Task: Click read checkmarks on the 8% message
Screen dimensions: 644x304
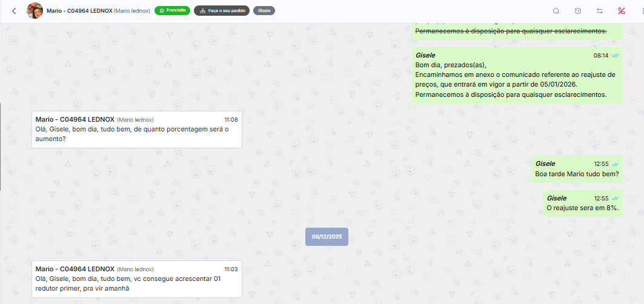Action: pyautogui.click(x=615, y=198)
